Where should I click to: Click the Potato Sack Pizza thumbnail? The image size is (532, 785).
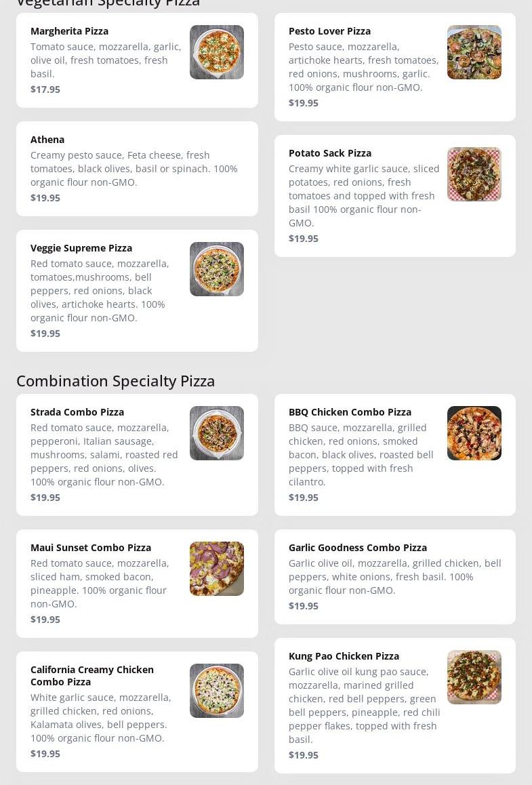click(x=474, y=174)
